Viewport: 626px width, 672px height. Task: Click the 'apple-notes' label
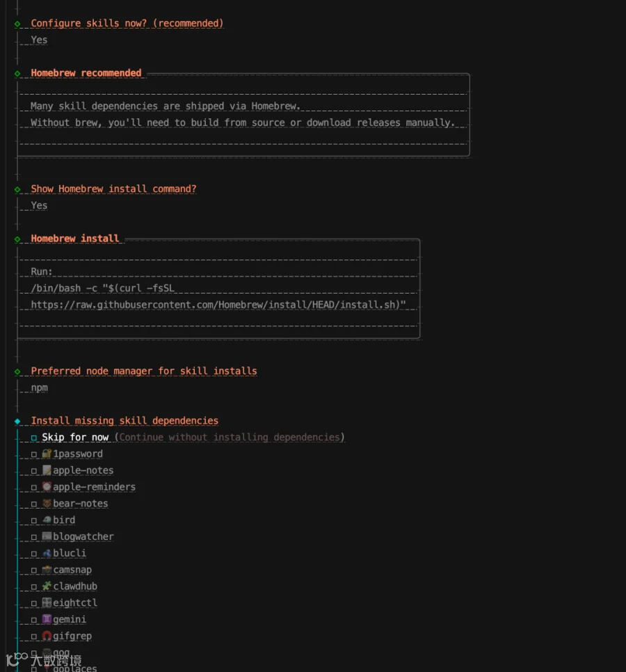[x=83, y=470]
